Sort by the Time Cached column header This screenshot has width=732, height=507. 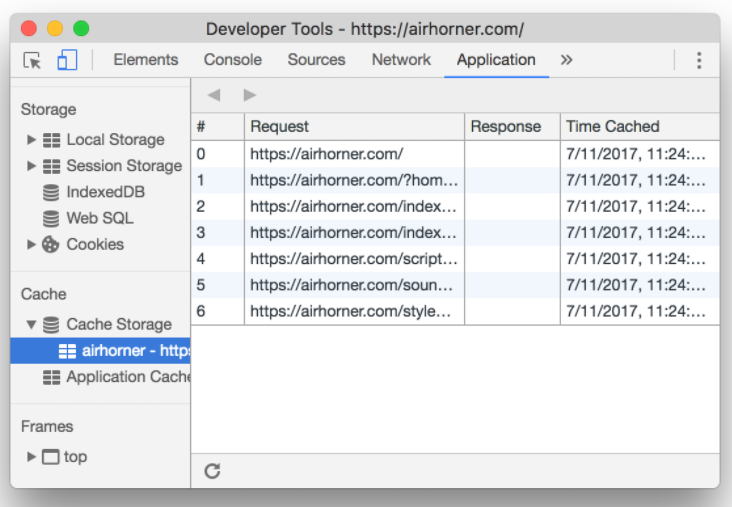640,127
